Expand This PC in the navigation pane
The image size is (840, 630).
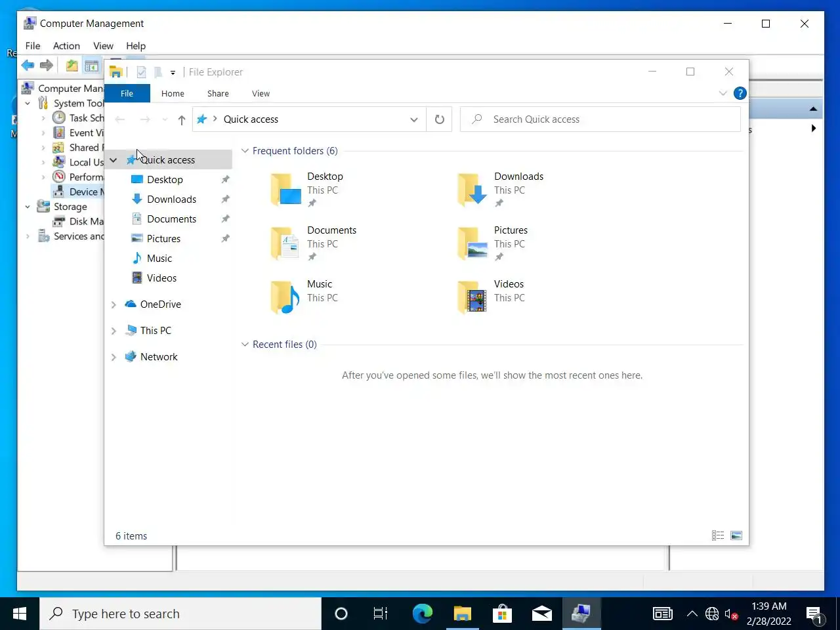114,331
